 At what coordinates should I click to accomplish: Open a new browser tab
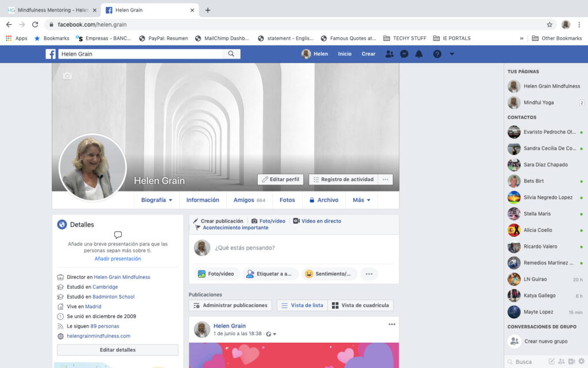208,10
